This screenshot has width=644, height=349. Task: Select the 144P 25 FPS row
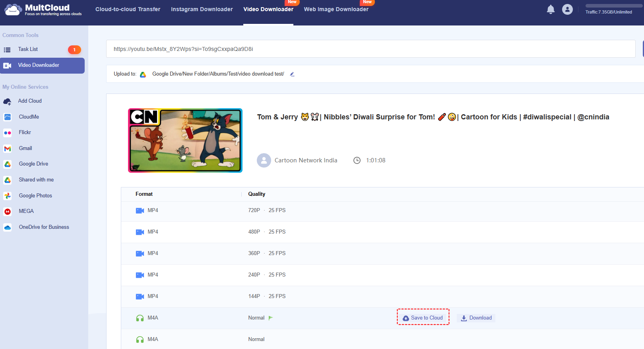pyautogui.click(x=382, y=296)
